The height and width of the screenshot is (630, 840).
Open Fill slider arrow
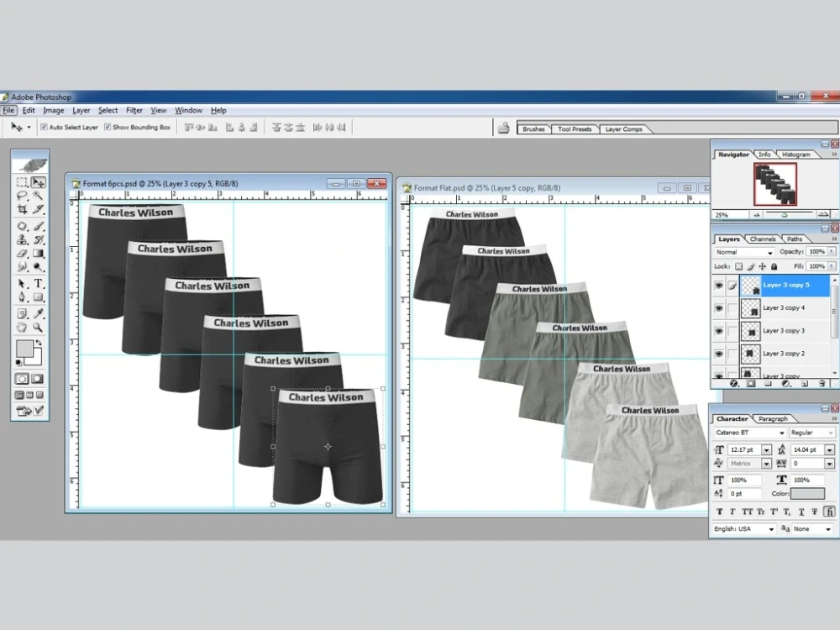832,265
